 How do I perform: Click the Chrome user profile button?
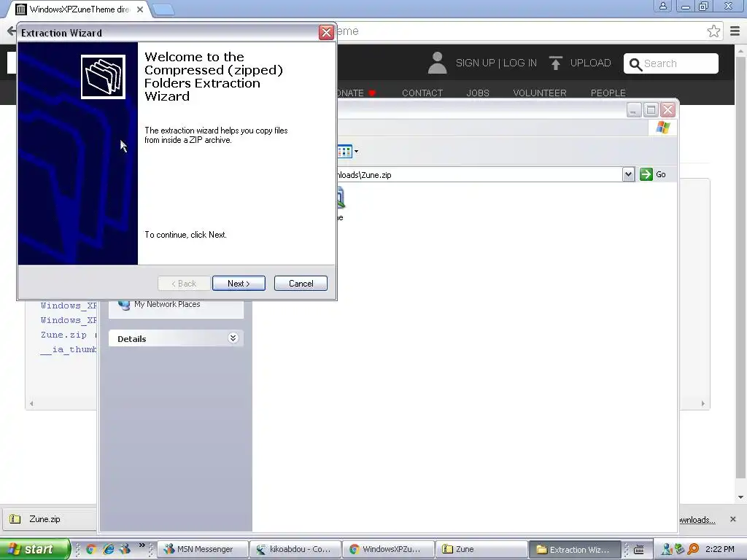pos(662,6)
